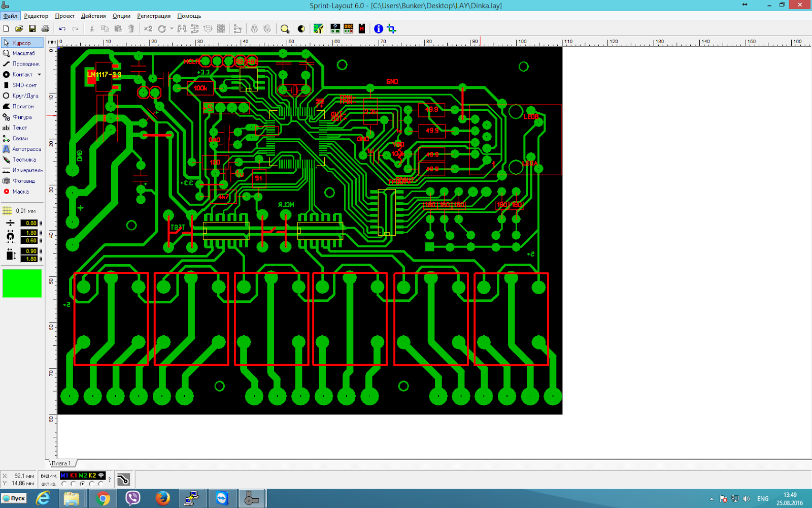The width and height of the screenshot is (812, 508).
Task: Select the Контакт pad tool
Action: pos(18,75)
